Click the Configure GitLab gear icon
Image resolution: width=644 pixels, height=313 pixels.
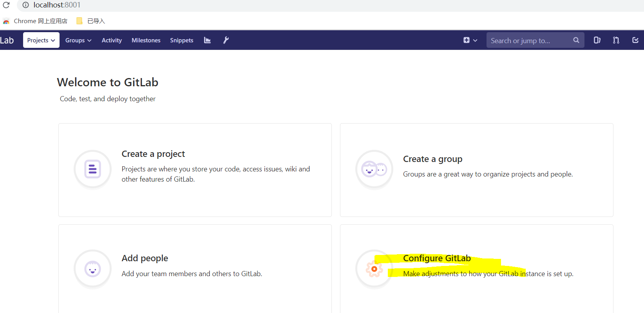click(x=374, y=269)
